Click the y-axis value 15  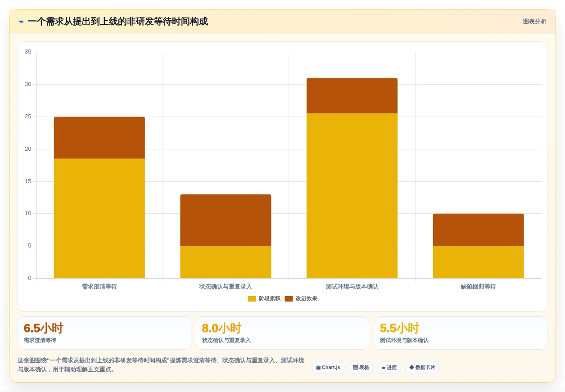pyautogui.click(x=28, y=181)
